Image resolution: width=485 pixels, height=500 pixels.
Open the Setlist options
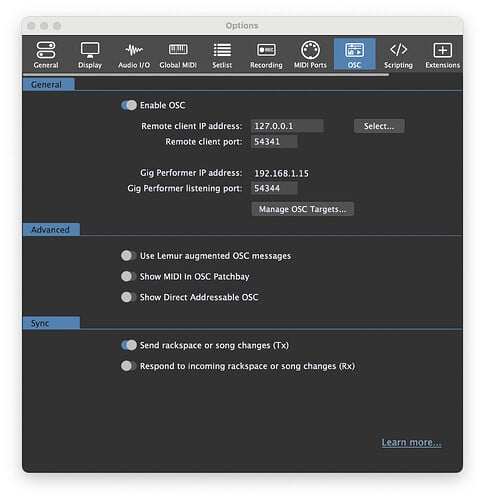tap(222, 55)
